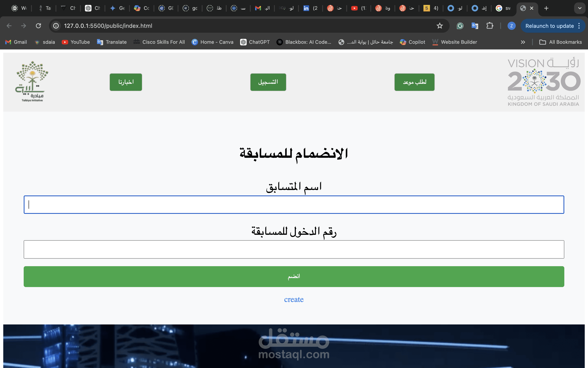The image size is (588, 368).
Task: Switch to the YouTube tab
Action: tap(359, 8)
